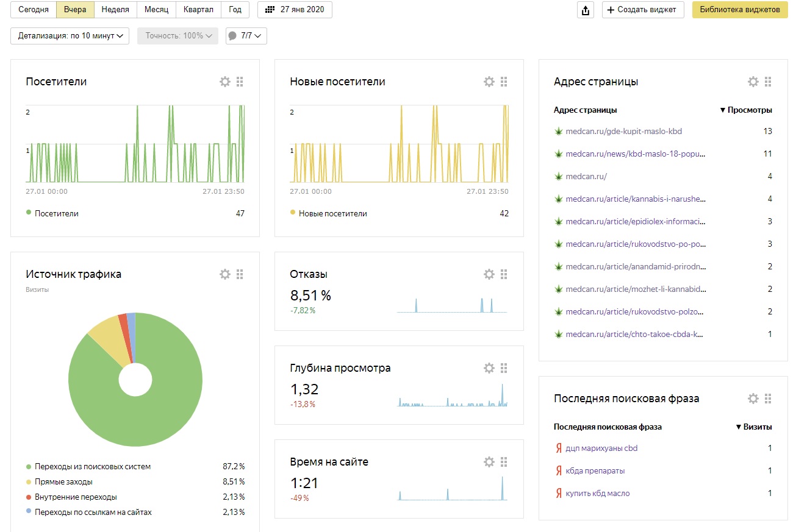Switch to the Неделя period tab

115,10
